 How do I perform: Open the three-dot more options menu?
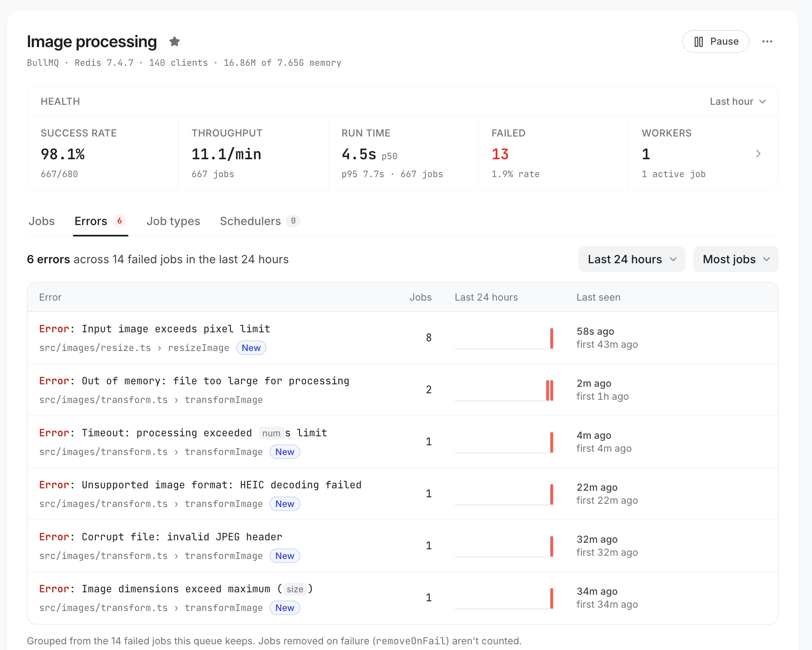pos(767,41)
